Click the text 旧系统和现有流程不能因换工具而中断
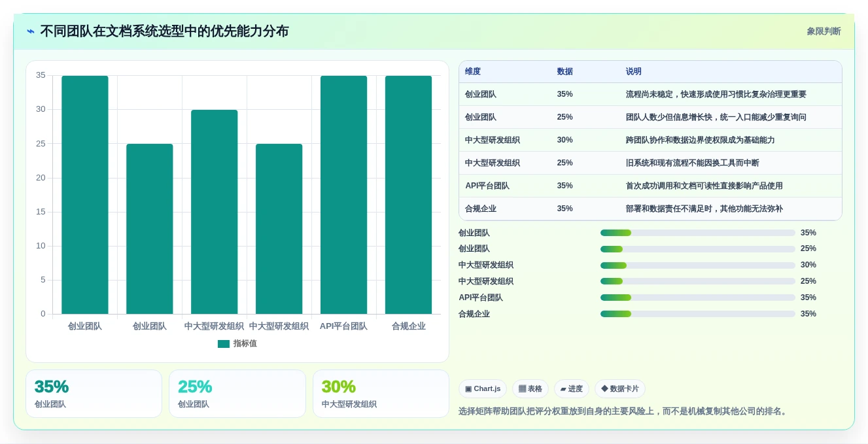This screenshot has height=444, width=868. pos(693,163)
